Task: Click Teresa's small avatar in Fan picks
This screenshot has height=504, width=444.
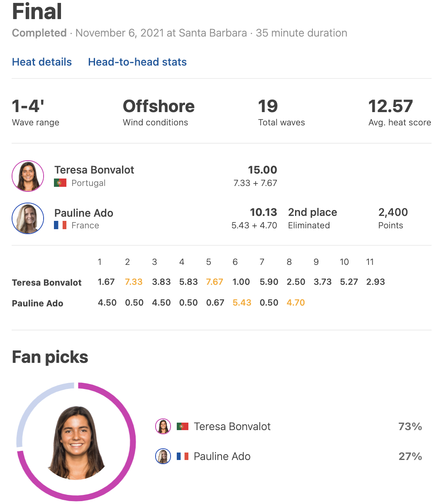Action: [163, 426]
